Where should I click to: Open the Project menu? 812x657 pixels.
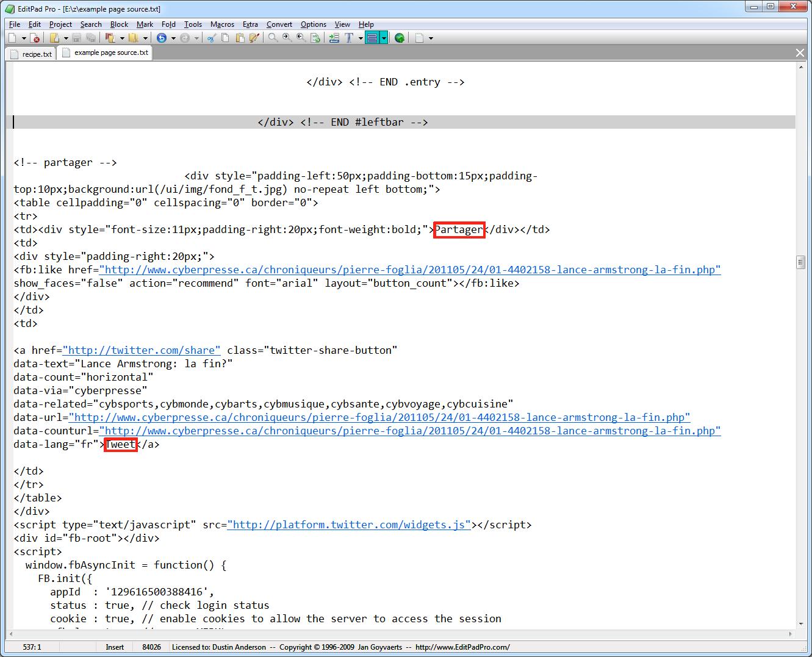click(60, 24)
